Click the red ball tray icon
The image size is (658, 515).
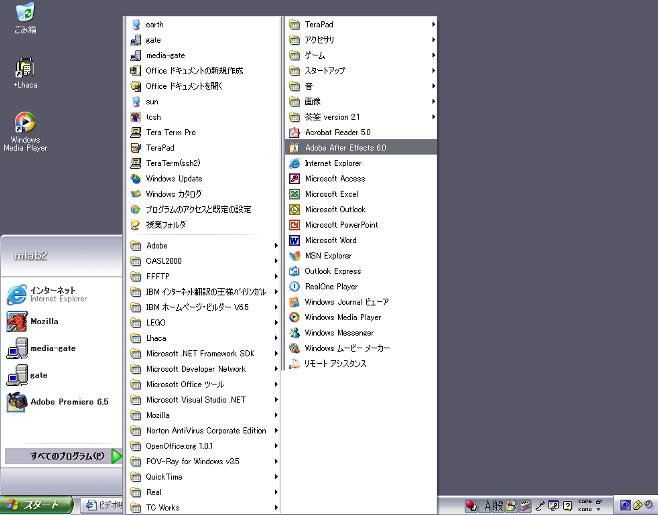(x=471, y=505)
